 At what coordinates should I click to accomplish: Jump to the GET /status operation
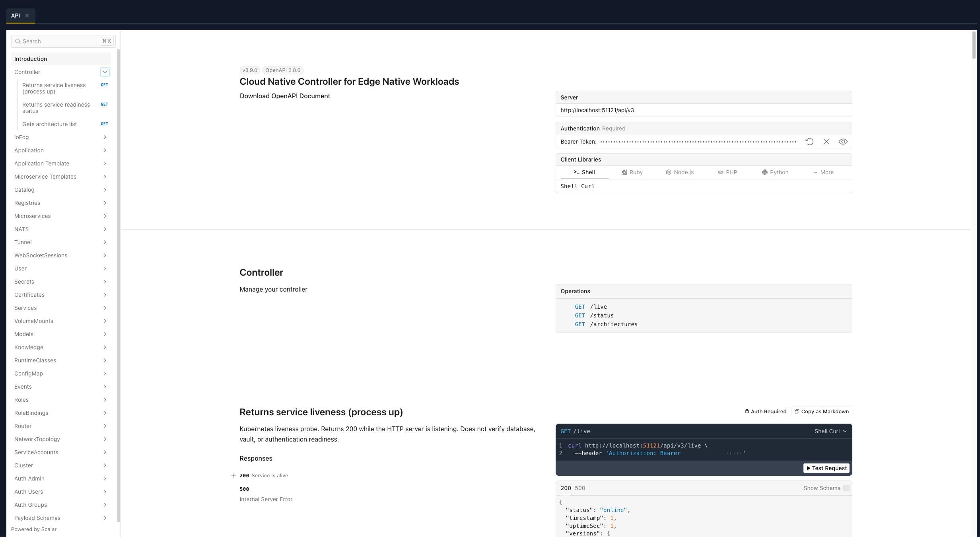point(594,315)
